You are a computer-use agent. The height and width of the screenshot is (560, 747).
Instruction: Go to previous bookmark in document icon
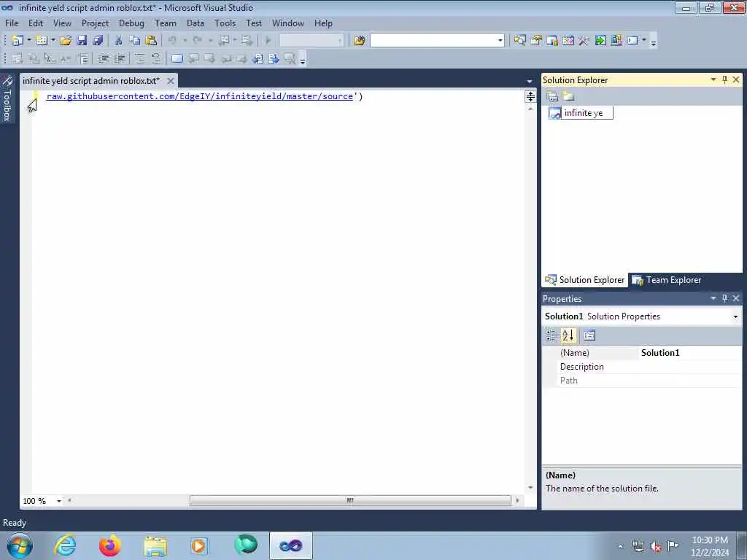click(x=258, y=58)
